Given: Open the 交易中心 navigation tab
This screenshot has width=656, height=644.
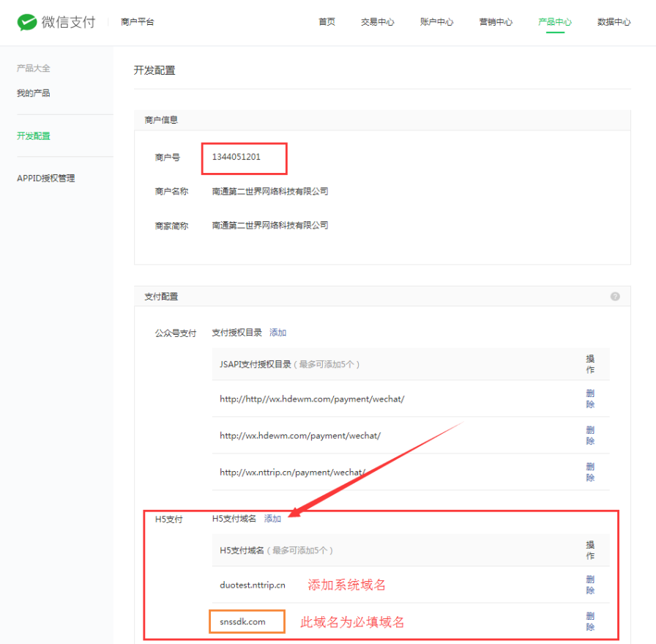Looking at the screenshot, I should pos(377,22).
